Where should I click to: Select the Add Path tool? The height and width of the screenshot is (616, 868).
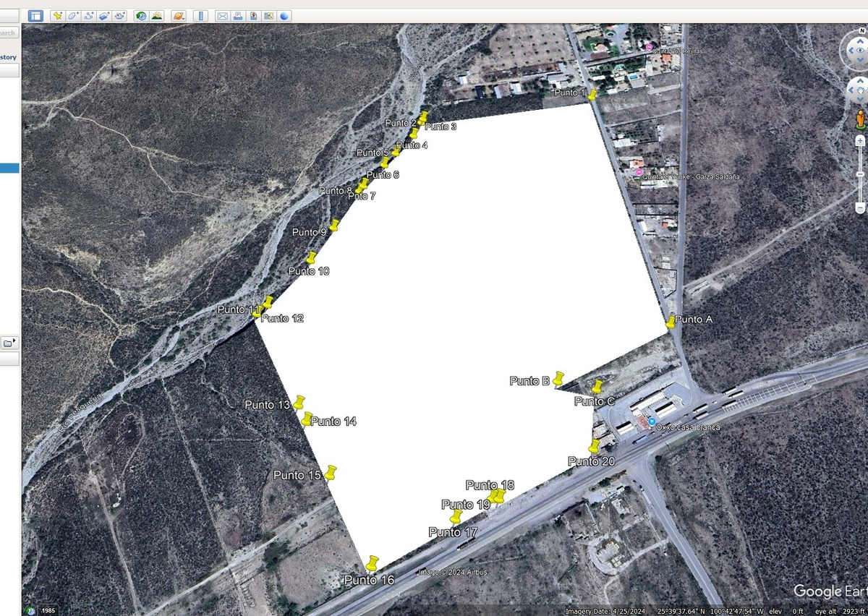pos(89,15)
